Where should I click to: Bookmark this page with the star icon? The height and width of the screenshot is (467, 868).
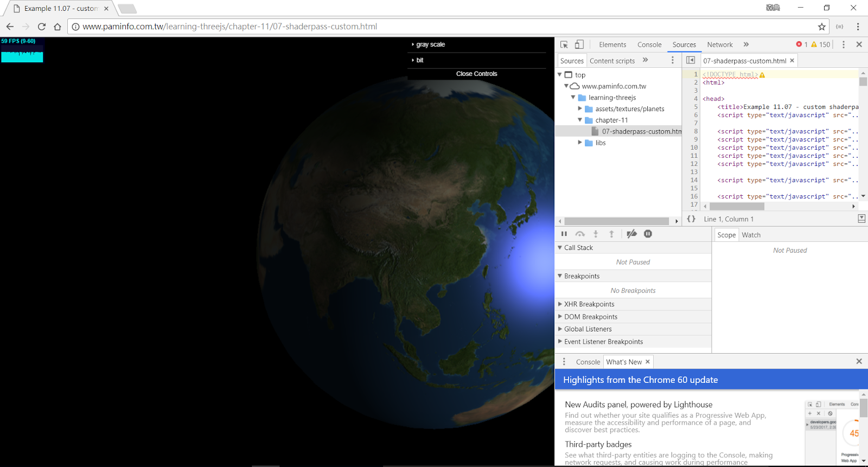[x=822, y=27]
